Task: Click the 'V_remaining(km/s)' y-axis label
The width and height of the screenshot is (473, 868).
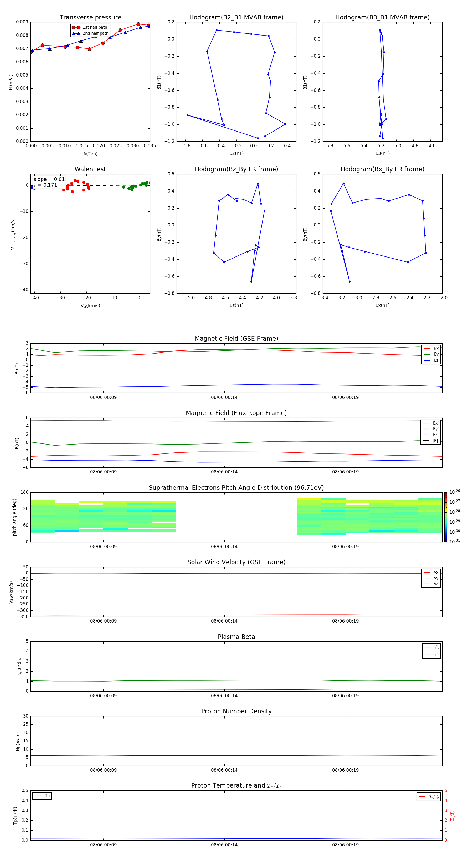Action: click(x=13, y=234)
